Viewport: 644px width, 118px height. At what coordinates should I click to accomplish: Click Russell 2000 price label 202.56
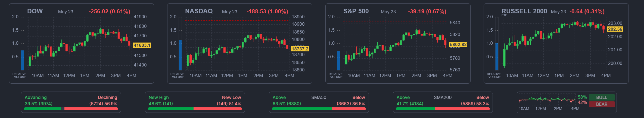tap(615, 29)
